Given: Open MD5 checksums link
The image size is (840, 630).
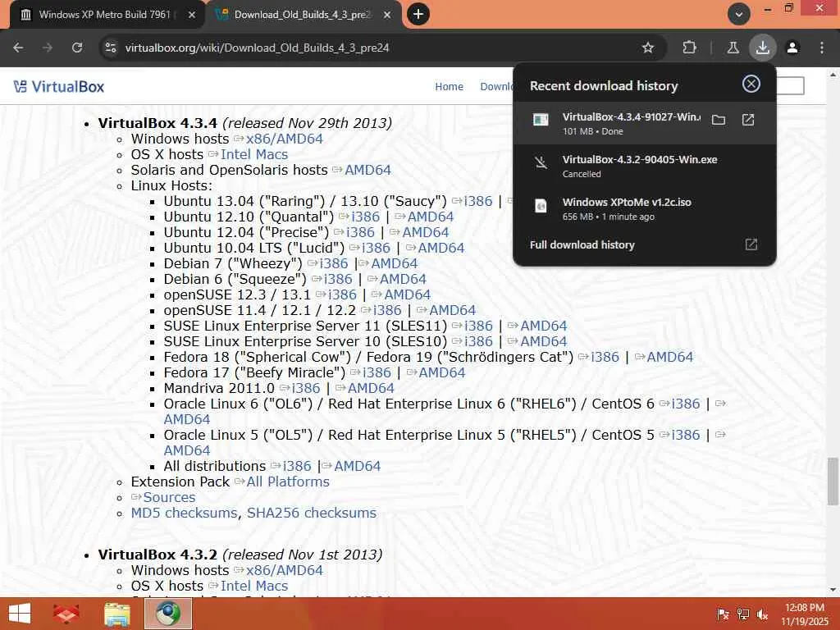Looking at the screenshot, I should (x=184, y=512).
